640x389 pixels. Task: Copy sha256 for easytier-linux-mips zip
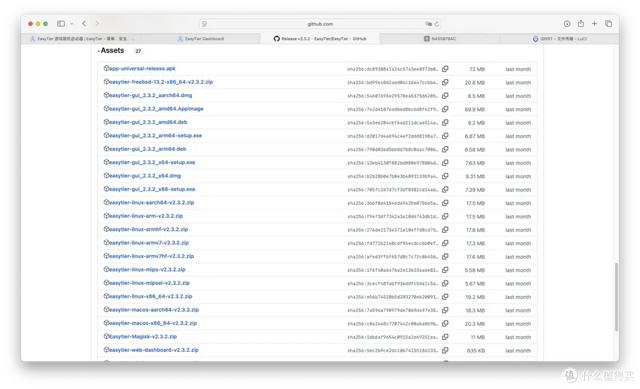[445, 270]
